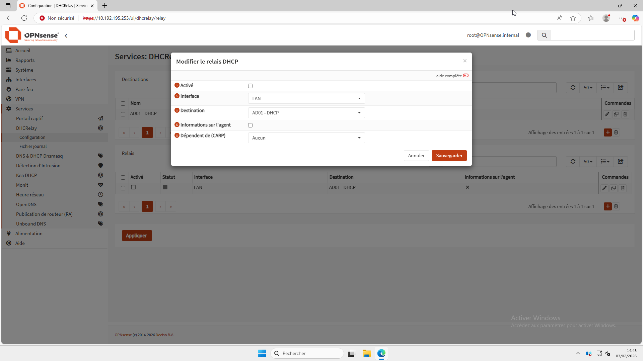Toggle the aide complète switch
Screen dimensions: 643x364
(466, 76)
